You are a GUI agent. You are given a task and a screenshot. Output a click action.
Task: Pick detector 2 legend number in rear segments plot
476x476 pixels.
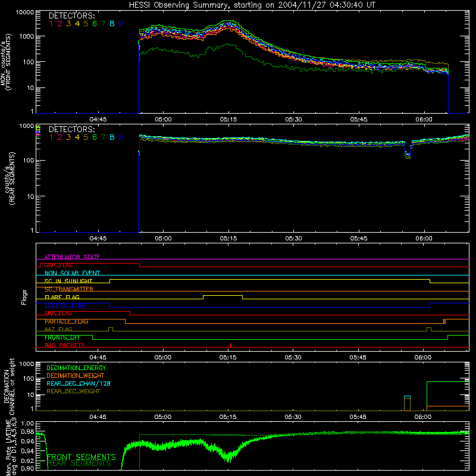coord(60,137)
